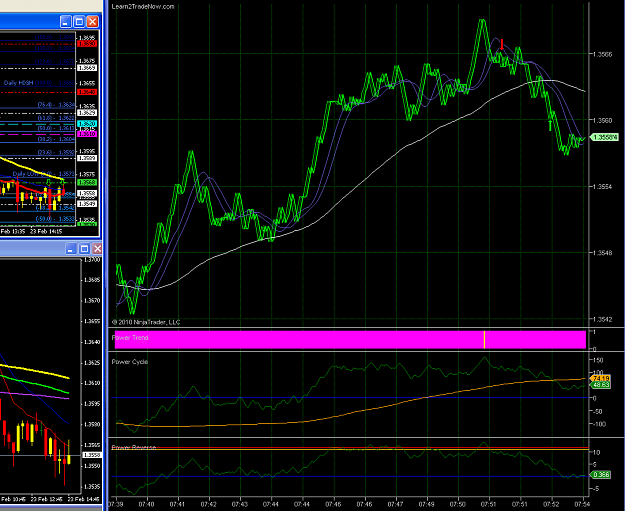The width and height of the screenshot is (625, 511).
Task: Click the (76.4) - 1.3634 Fibonacci label
Action: (x=56, y=105)
